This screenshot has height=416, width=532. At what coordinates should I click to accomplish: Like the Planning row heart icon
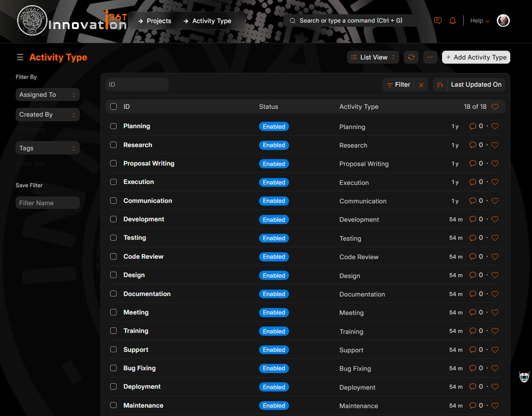pos(495,126)
